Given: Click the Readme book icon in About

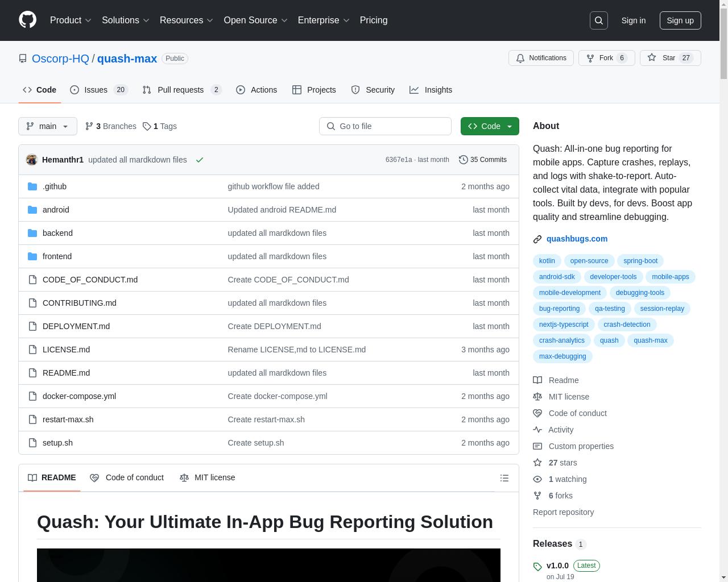Looking at the screenshot, I should [x=537, y=380].
